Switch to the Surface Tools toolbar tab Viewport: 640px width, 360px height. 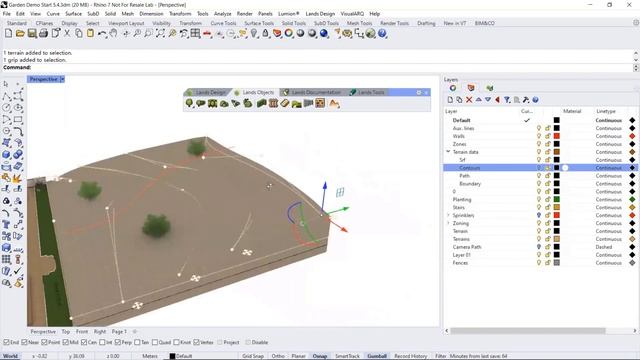[259, 23]
